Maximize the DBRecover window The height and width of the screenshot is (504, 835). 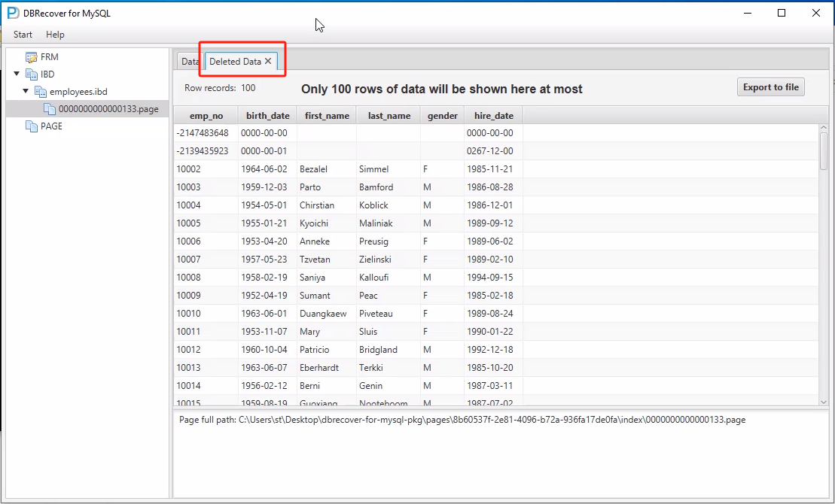[x=782, y=13]
